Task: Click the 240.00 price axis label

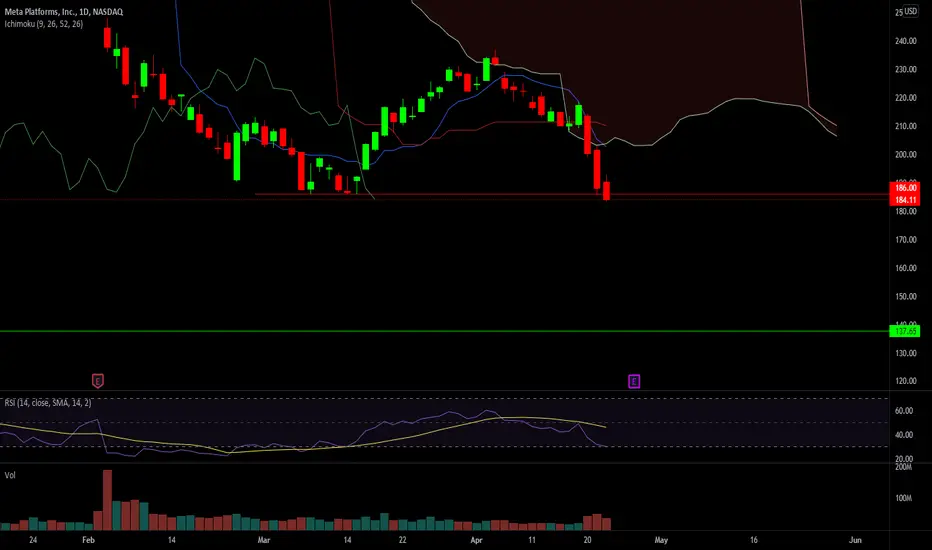Action: click(905, 41)
